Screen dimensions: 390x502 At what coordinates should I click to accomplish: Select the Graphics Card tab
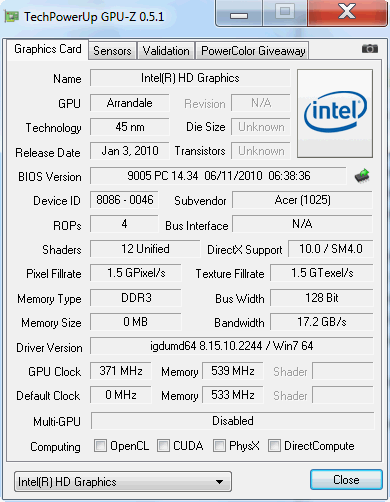click(x=48, y=50)
